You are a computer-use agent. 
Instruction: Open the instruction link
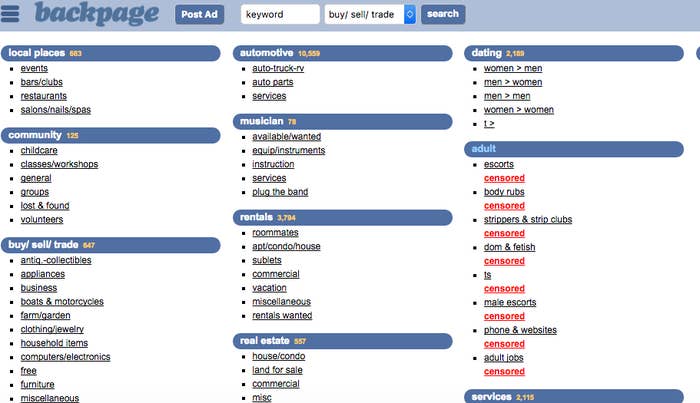pyautogui.click(x=273, y=164)
